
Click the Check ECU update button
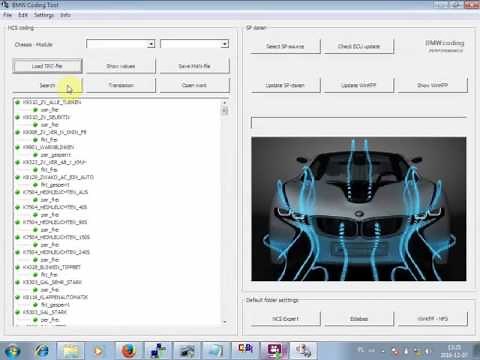359,46
